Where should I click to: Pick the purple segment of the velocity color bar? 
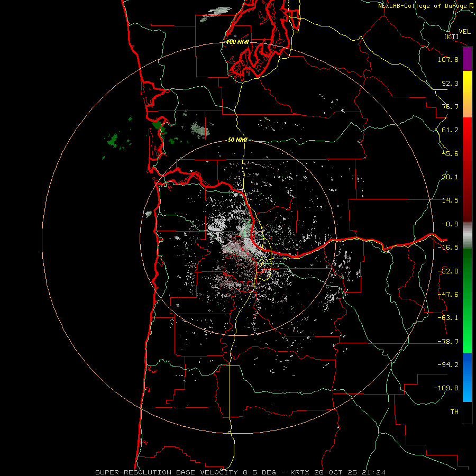[x=467, y=59]
